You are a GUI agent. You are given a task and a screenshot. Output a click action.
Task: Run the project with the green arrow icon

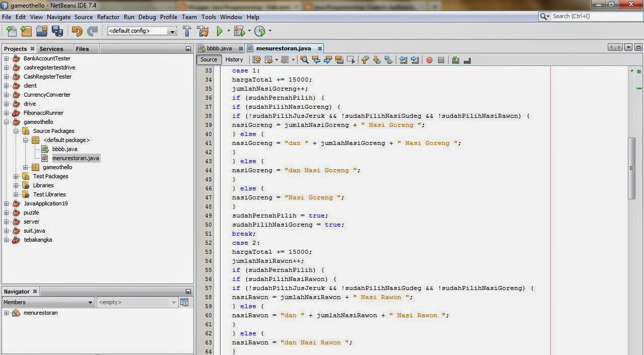point(220,31)
